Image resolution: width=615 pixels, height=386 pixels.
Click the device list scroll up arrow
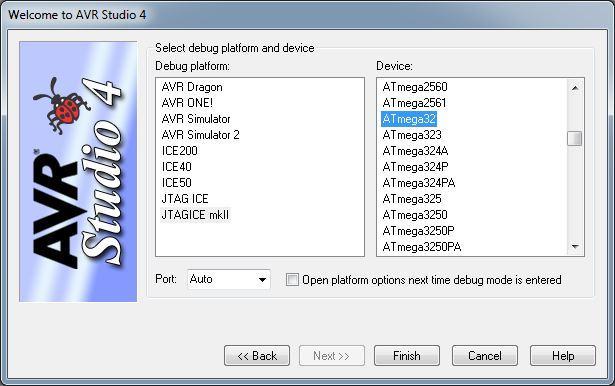click(x=575, y=87)
